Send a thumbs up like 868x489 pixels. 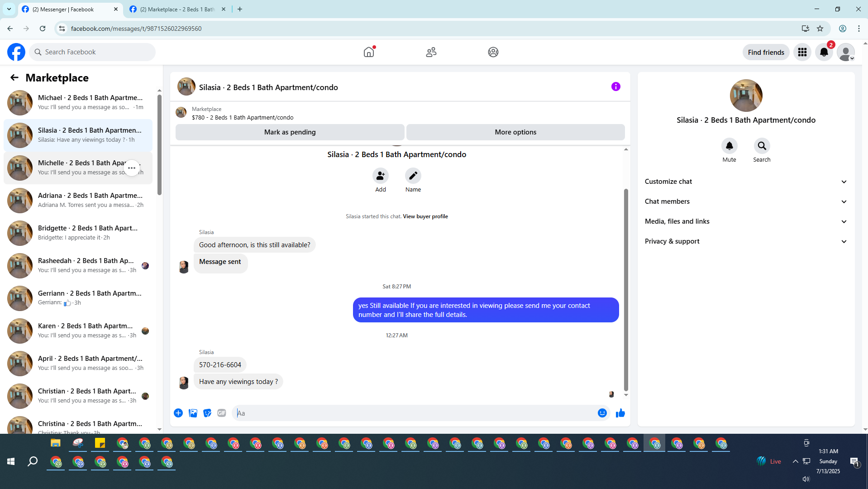620,413
